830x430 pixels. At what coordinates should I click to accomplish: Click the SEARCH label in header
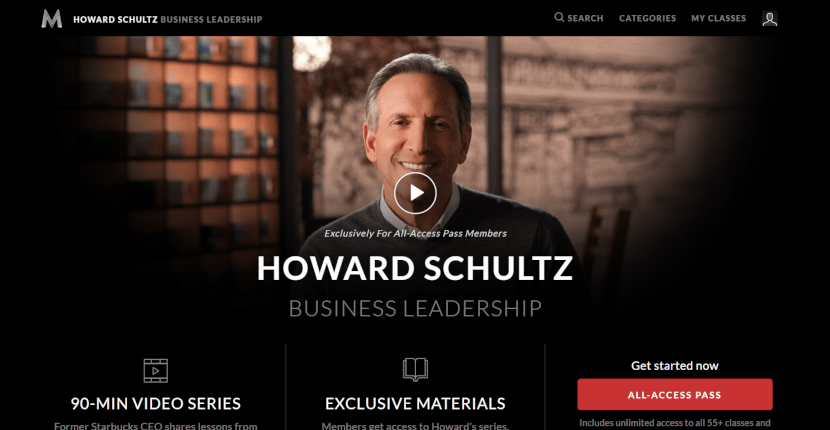point(585,18)
